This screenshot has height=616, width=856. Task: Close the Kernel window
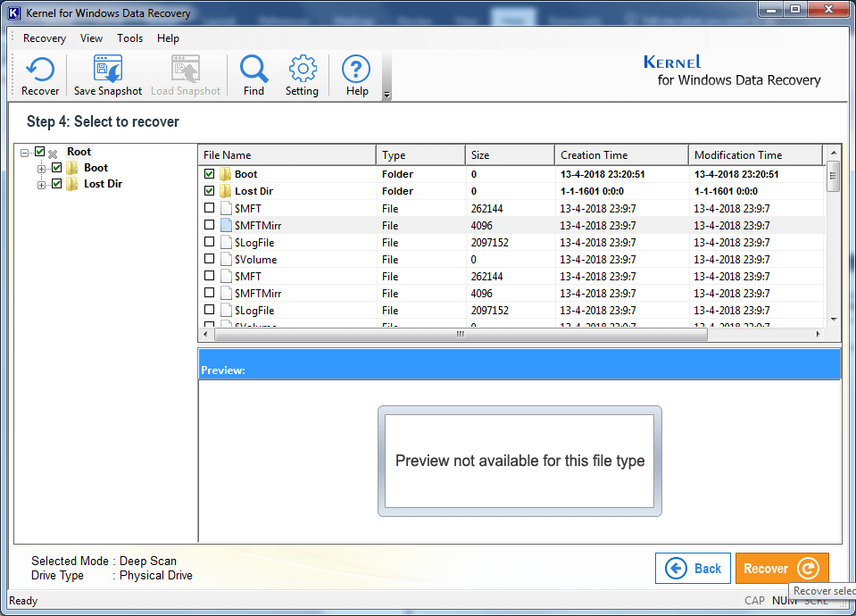pyautogui.click(x=828, y=9)
